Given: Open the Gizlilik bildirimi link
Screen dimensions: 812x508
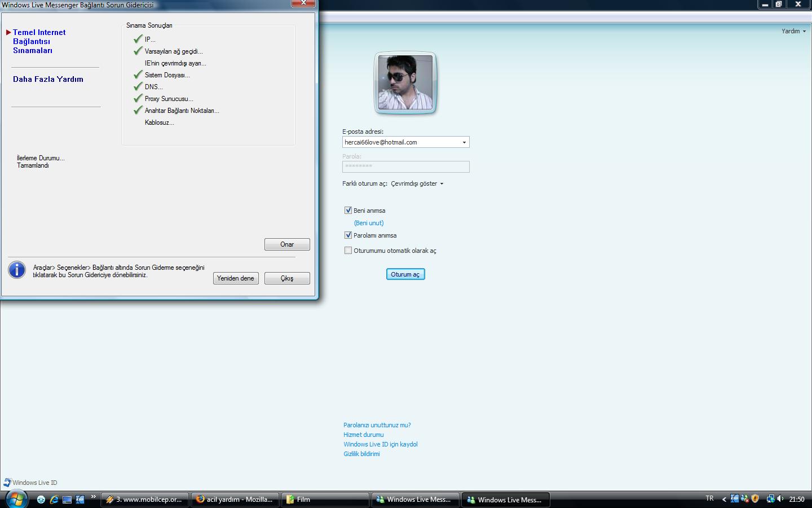Looking at the screenshot, I should [x=361, y=454].
